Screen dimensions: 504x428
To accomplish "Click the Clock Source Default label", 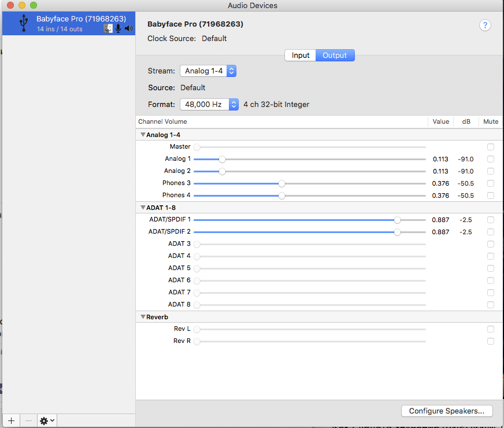I will coord(214,39).
